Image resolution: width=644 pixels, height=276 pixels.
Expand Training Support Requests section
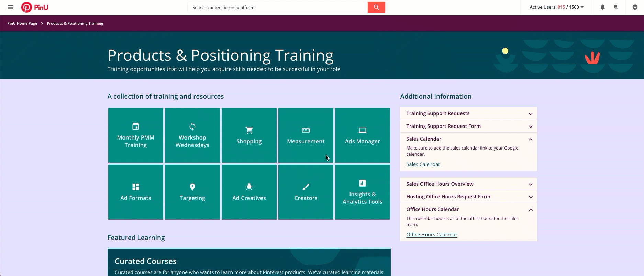point(468,113)
